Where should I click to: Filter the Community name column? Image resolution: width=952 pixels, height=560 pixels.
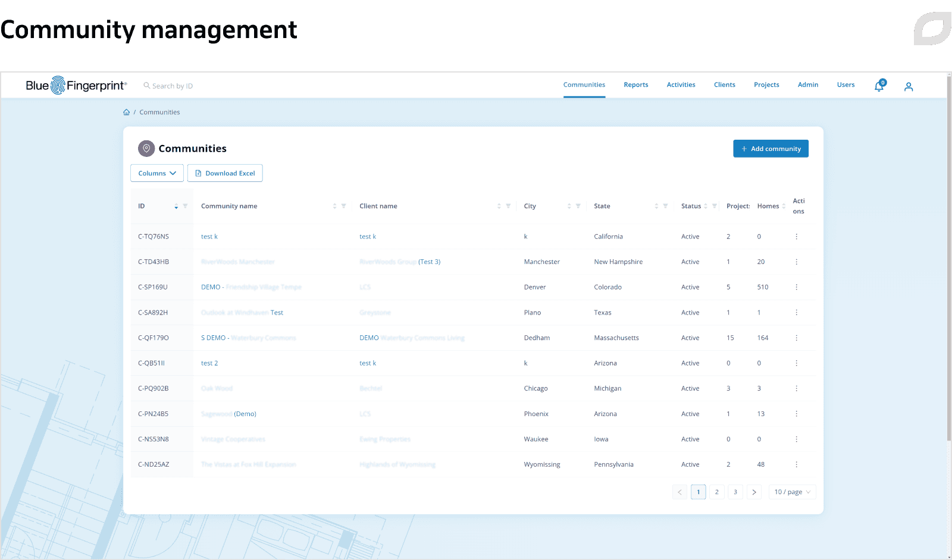pyautogui.click(x=343, y=206)
